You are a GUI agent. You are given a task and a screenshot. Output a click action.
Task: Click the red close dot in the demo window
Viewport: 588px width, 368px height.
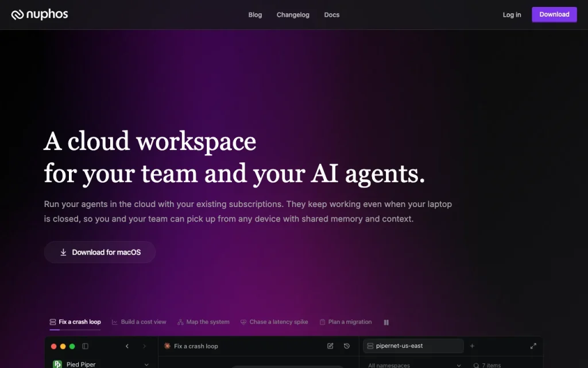tap(53, 346)
